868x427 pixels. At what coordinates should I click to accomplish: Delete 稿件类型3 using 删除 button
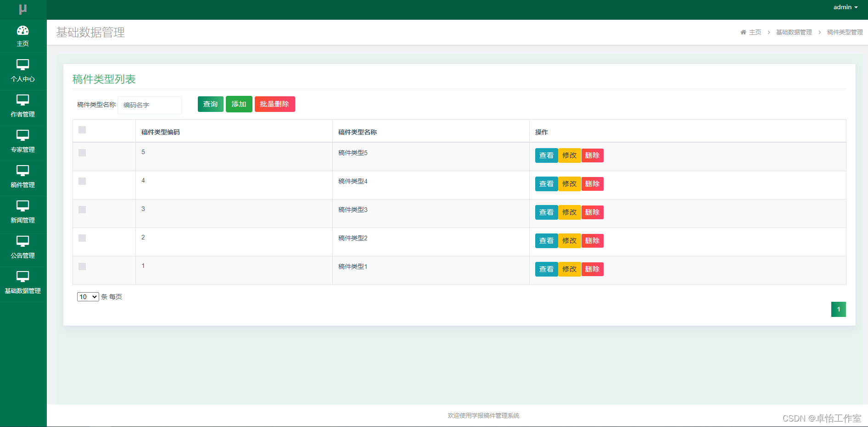point(593,212)
